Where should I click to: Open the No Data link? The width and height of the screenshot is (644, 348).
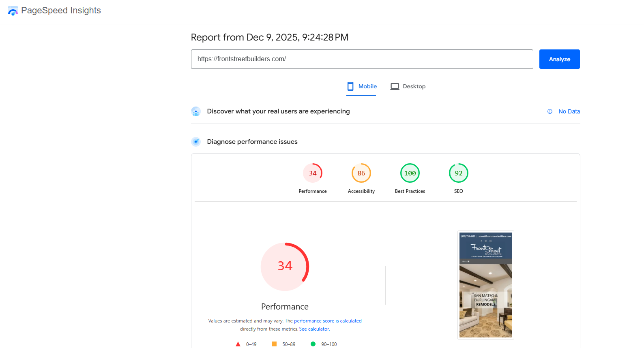pyautogui.click(x=569, y=111)
